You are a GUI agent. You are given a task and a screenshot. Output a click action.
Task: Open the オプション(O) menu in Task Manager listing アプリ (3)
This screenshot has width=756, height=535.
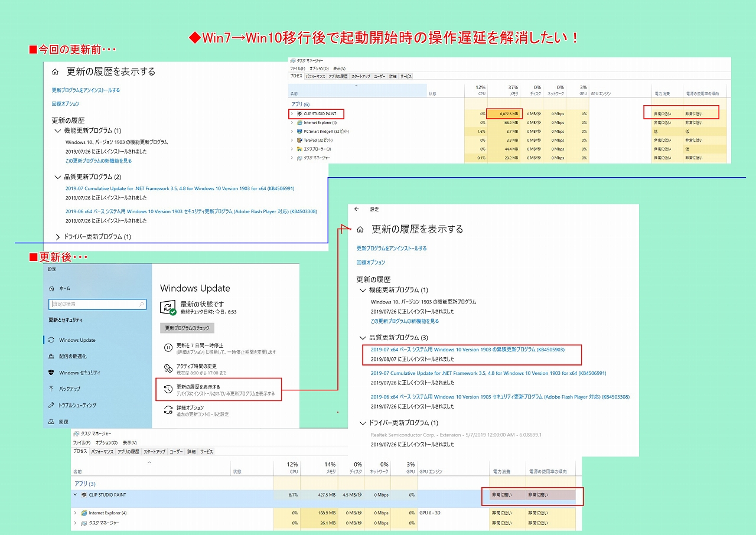click(106, 442)
